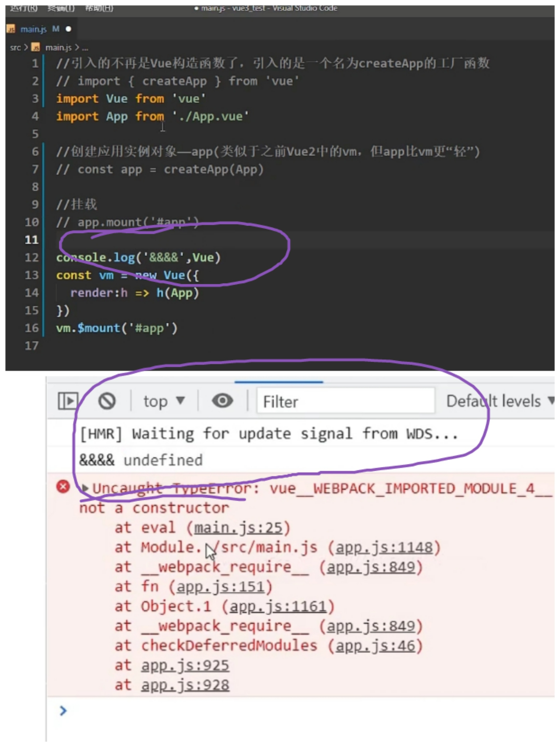
Task: Click the red error icon in console
Action: 63,487
